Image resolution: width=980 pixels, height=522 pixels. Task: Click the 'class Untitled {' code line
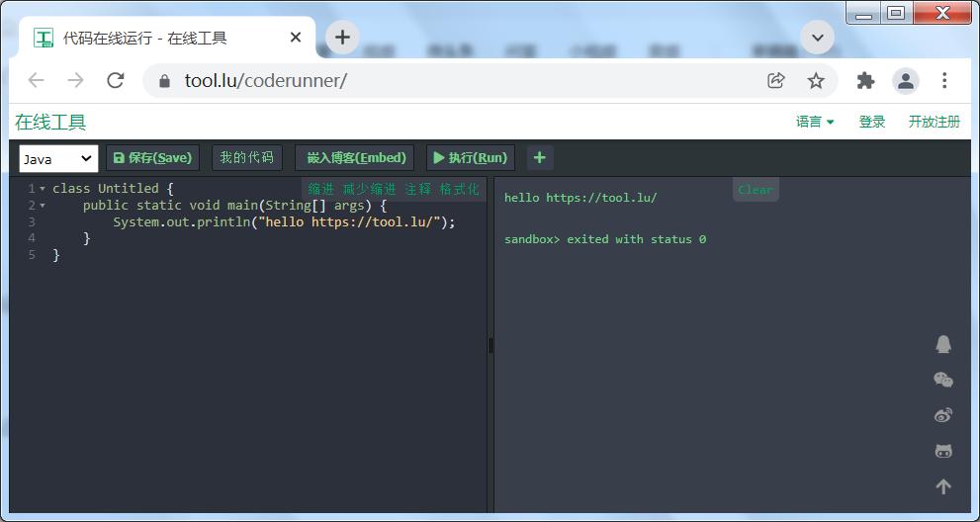(113, 188)
